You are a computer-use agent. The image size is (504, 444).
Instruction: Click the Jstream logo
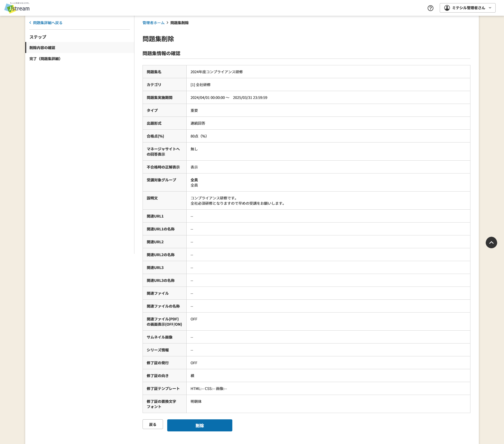(x=17, y=8)
